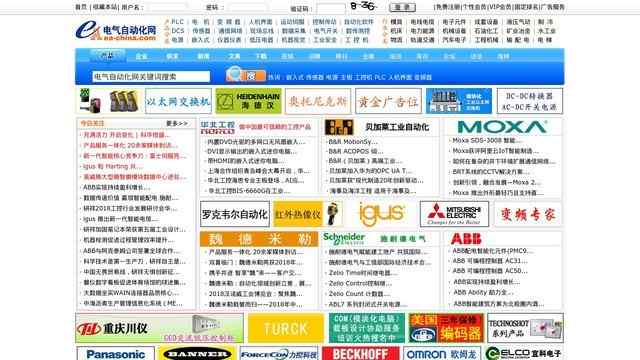
Task: Click the 罗克韦尔自动化 banner
Action: [235, 214]
